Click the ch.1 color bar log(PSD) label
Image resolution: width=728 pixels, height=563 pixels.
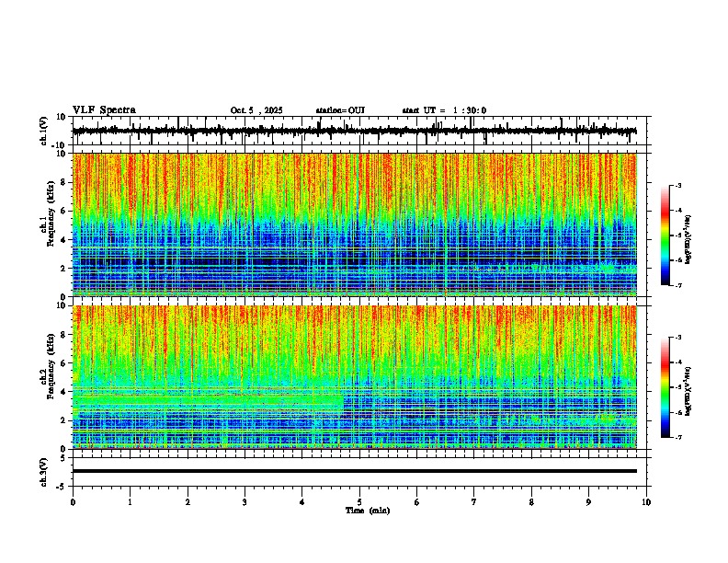coord(688,240)
